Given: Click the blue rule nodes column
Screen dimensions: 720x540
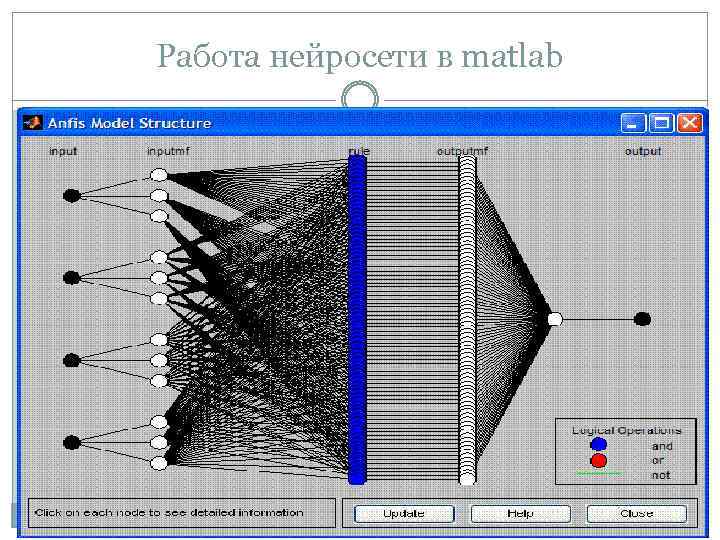Looking at the screenshot, I should click(357, 320).
